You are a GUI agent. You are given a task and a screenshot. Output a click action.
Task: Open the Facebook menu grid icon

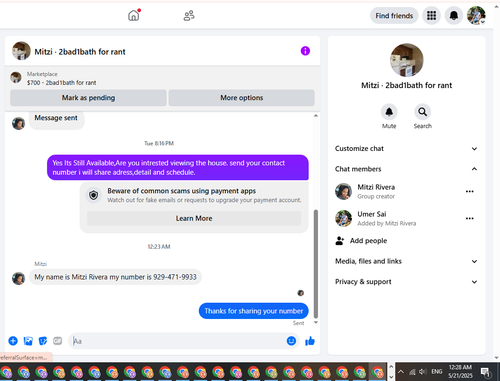(431, 16)
